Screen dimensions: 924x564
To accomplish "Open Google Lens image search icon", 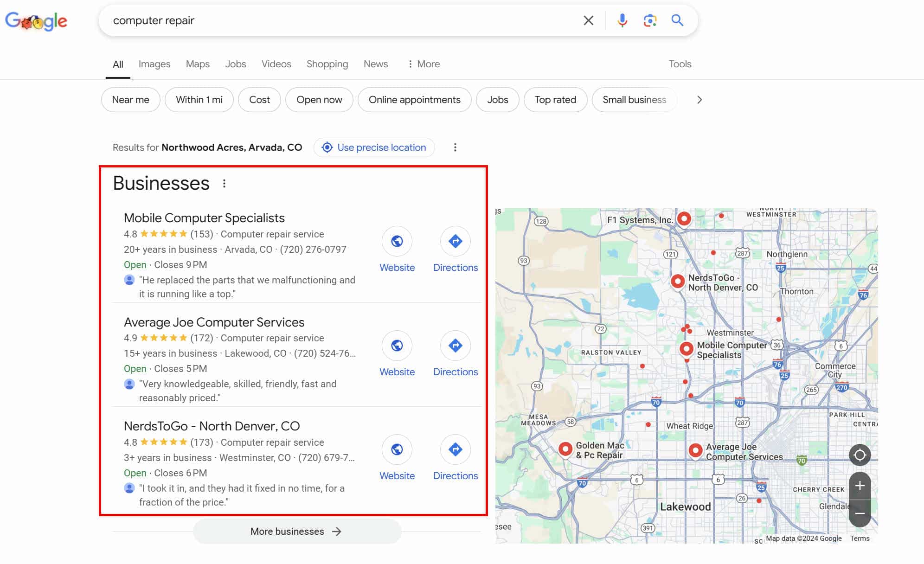I will 650,20.
